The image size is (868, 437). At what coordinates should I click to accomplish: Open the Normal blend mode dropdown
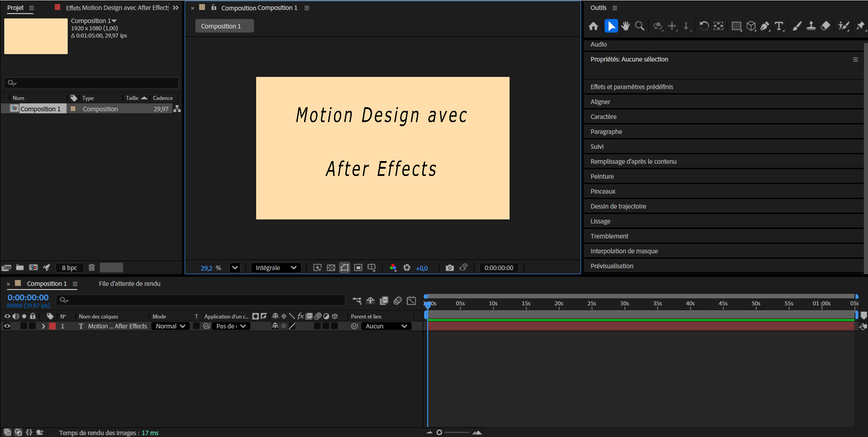coord(170,326)
